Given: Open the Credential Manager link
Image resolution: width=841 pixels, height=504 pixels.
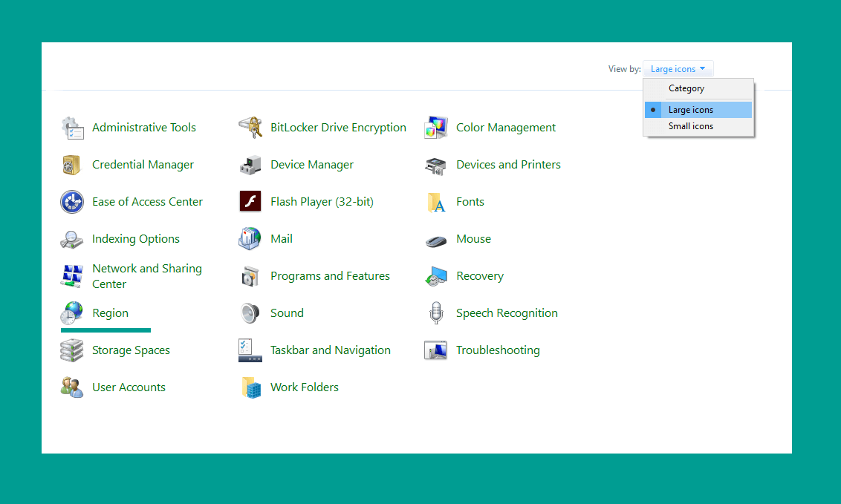Looking at the screenshot, I should click(x=143, y=165).
